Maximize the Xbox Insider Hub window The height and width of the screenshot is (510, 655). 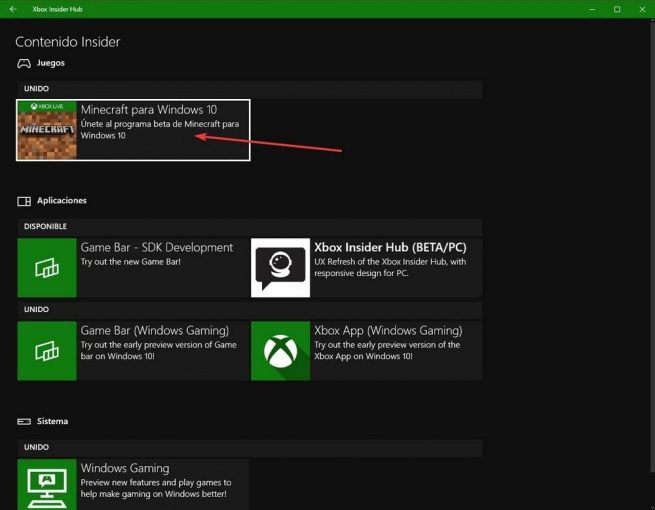617,9
